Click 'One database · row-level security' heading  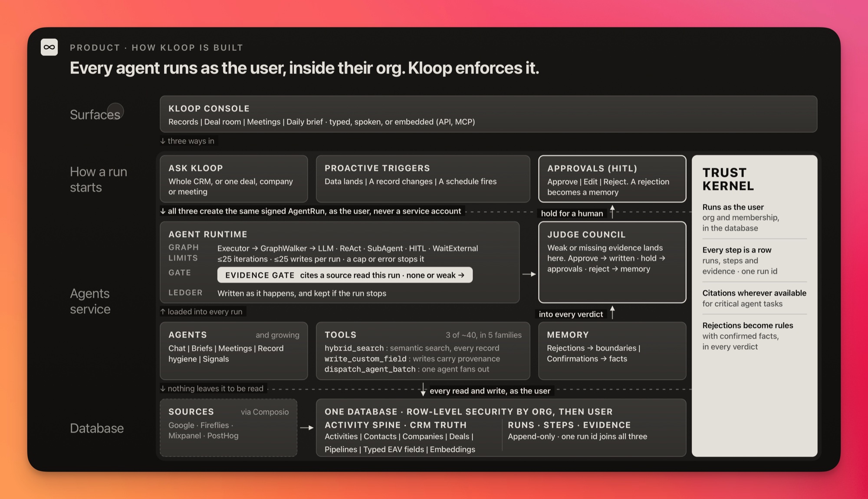click(x=468, y=411)
